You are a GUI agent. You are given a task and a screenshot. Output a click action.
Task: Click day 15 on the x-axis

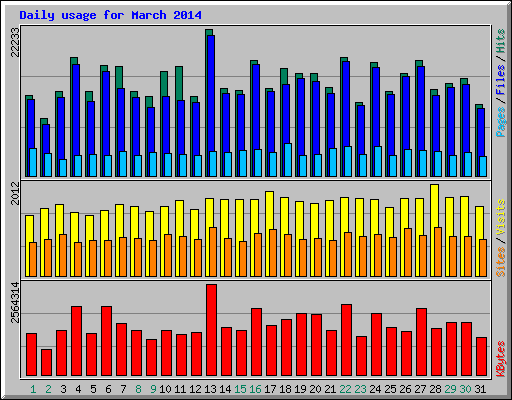(x=240, y=389)
